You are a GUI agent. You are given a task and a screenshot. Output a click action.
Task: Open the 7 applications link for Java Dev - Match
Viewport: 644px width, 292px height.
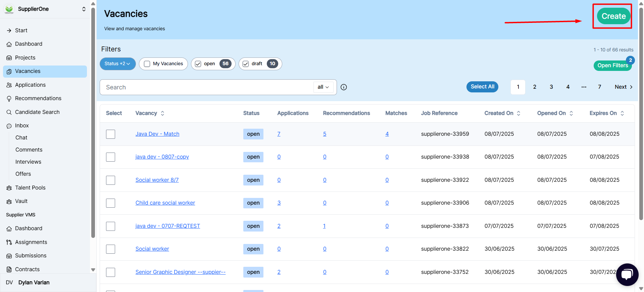click(279, 134)
